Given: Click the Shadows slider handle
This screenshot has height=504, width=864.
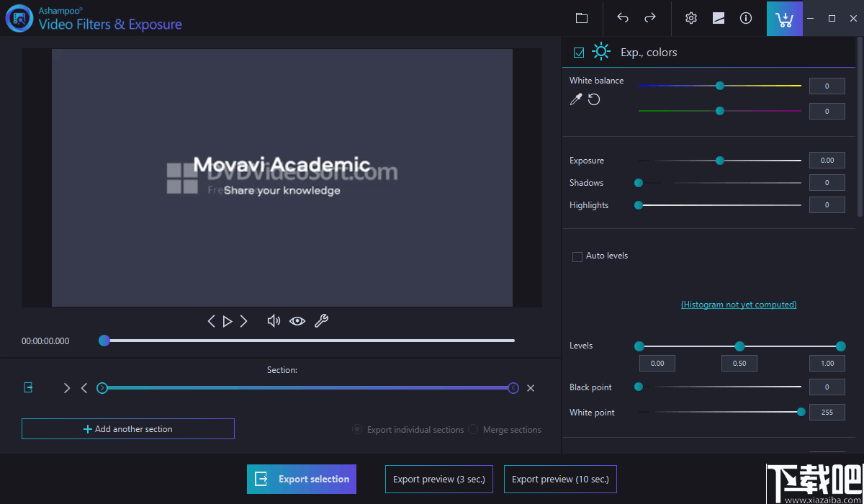Looking at the screenshot, I should tap(639, 183).
